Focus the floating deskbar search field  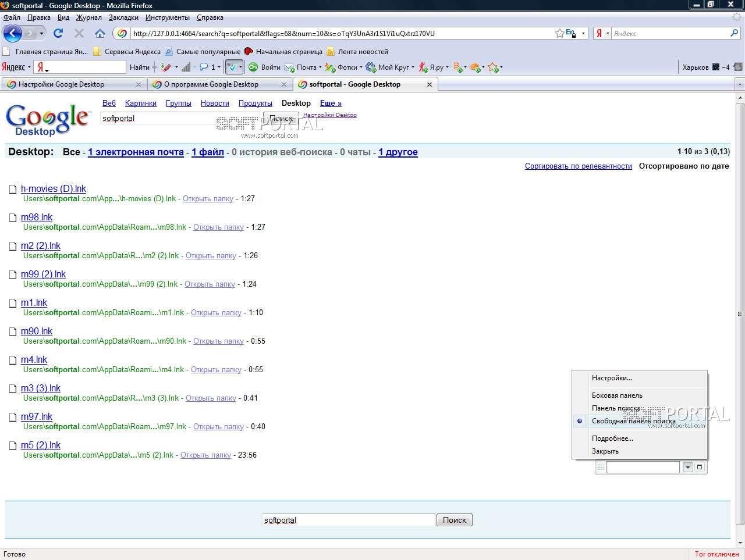pos(643,467)
